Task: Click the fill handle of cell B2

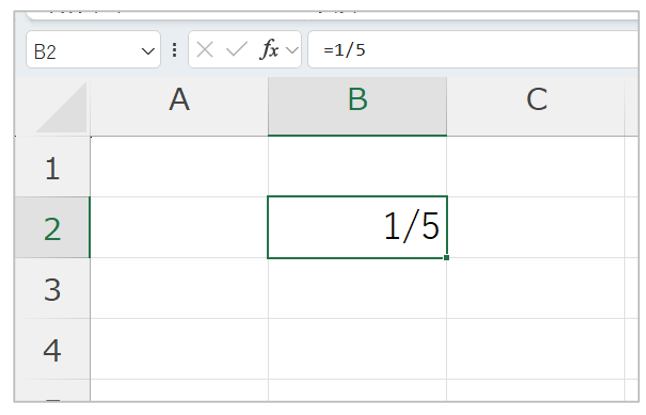Action: point(447,258)
